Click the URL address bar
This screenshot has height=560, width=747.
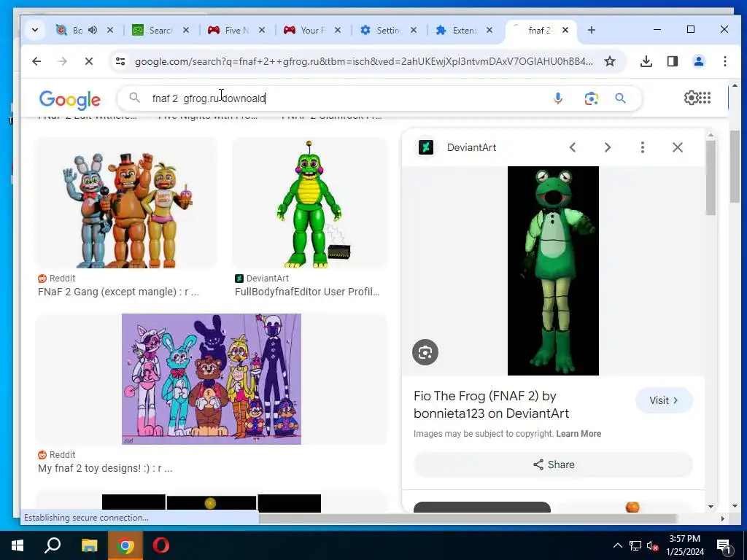[x=364, y=61]
